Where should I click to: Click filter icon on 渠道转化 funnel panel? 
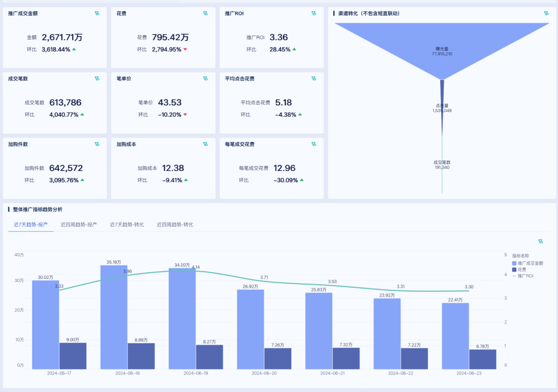click(x=546, y=13)
